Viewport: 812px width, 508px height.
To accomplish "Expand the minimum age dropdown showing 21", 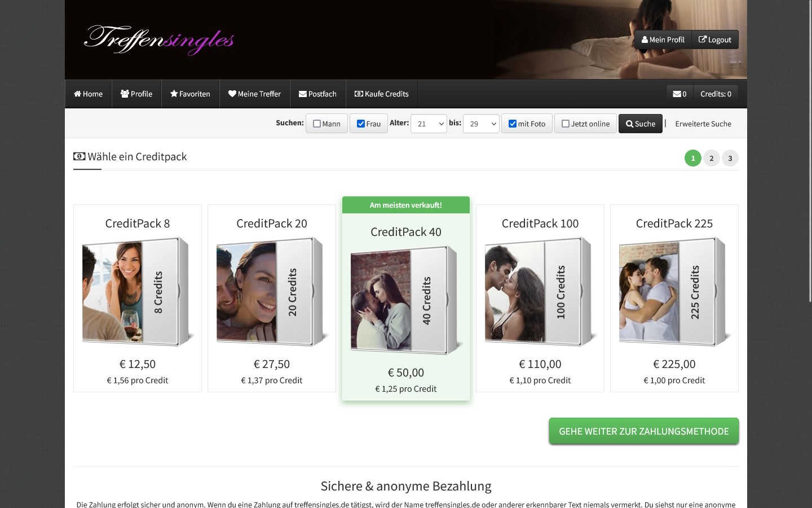I will 429,124.
